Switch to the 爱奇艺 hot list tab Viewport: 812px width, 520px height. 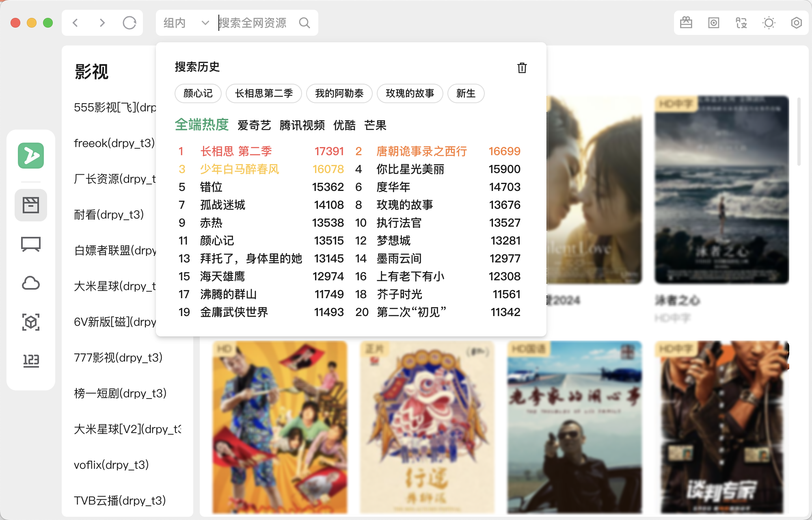click(x=254, y=125)
